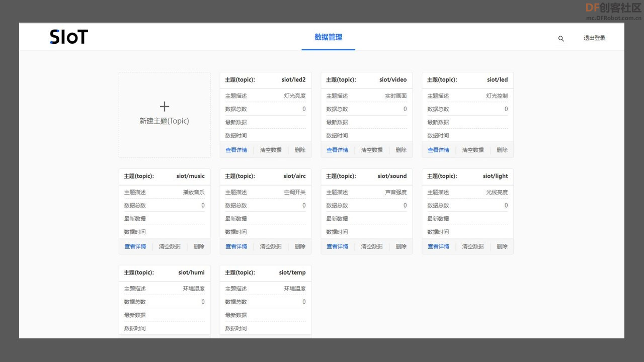Click the SIoT logo
The image size is (644, 362).
point(69,37)
